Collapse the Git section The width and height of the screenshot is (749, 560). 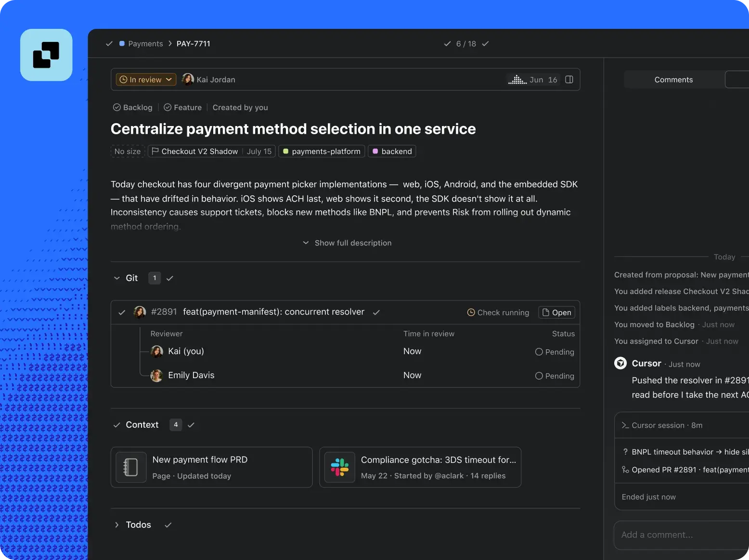pos(116,278)
